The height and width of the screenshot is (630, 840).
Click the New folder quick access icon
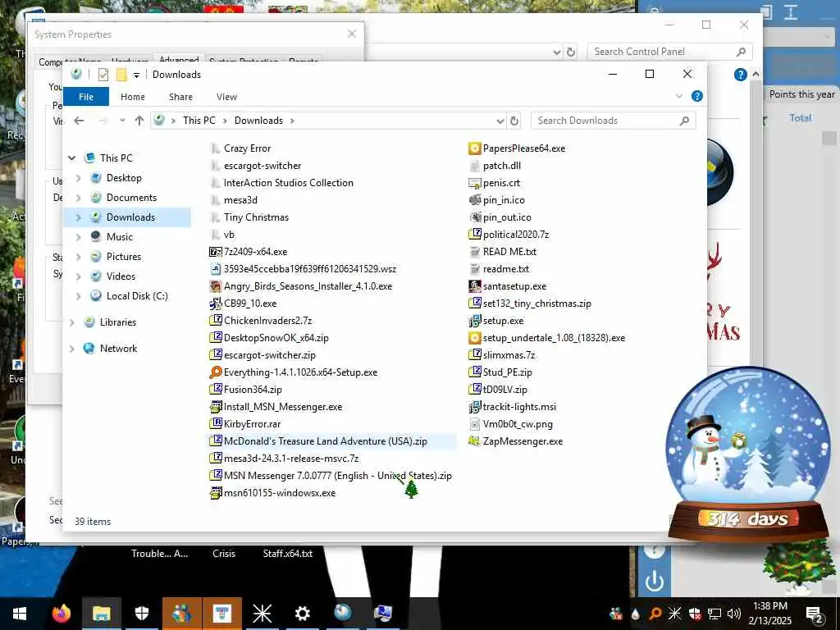tap(121, 75)
